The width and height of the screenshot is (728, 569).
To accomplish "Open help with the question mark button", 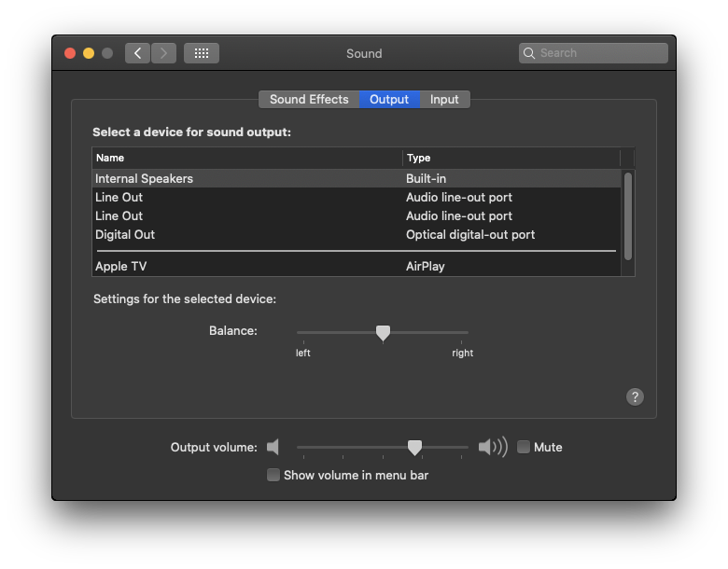I will coord(635,396).
